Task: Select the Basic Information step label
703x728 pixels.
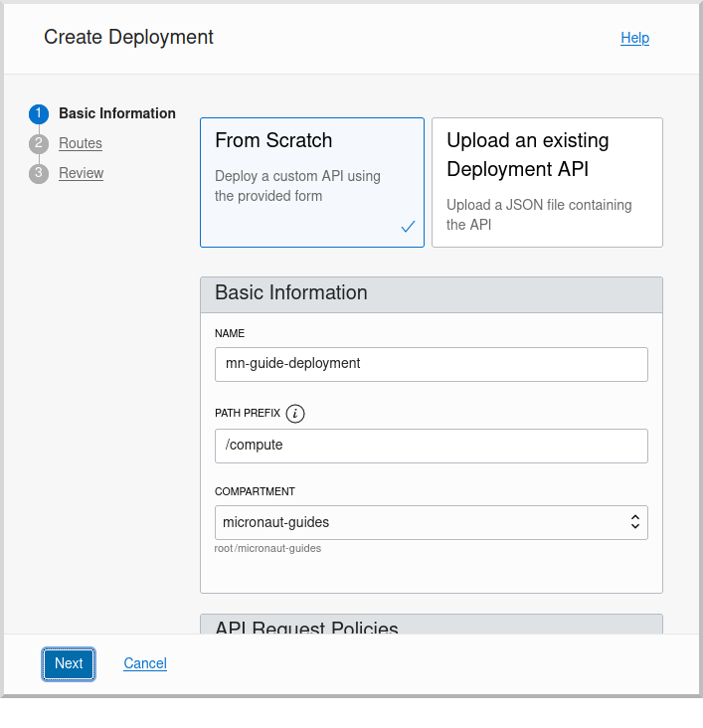Action: point(117,113)
